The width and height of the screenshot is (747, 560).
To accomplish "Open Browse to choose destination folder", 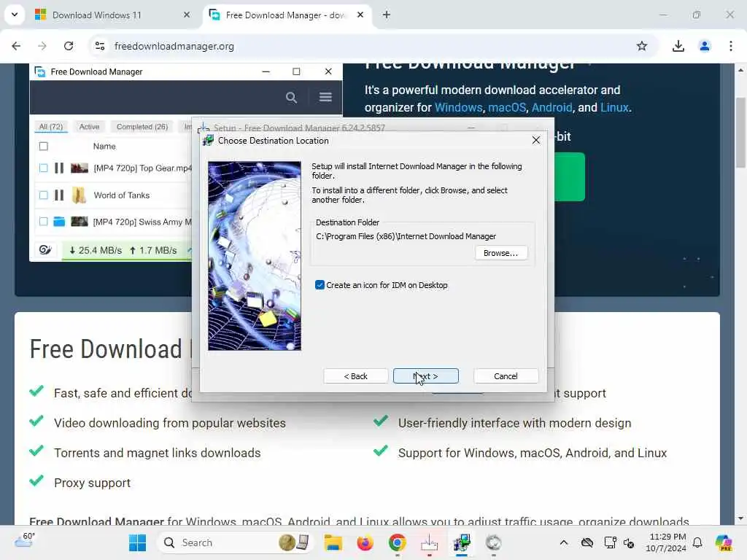I will pos(500,253).
